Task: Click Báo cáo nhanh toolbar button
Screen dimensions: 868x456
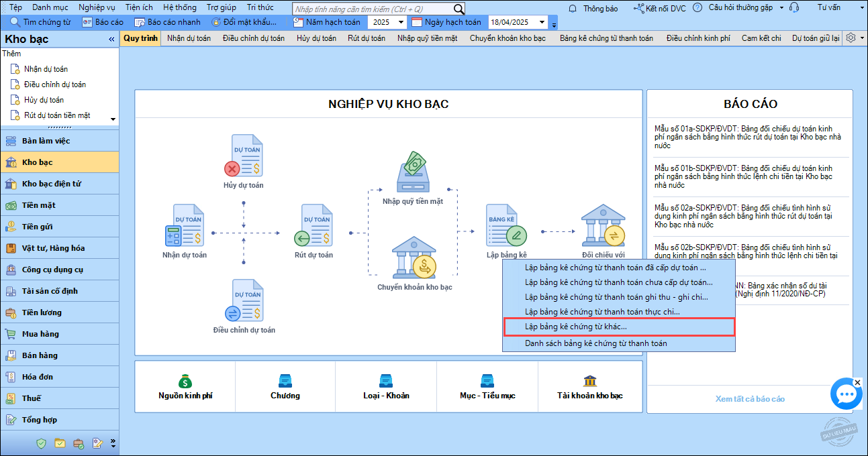Action: 168,22
